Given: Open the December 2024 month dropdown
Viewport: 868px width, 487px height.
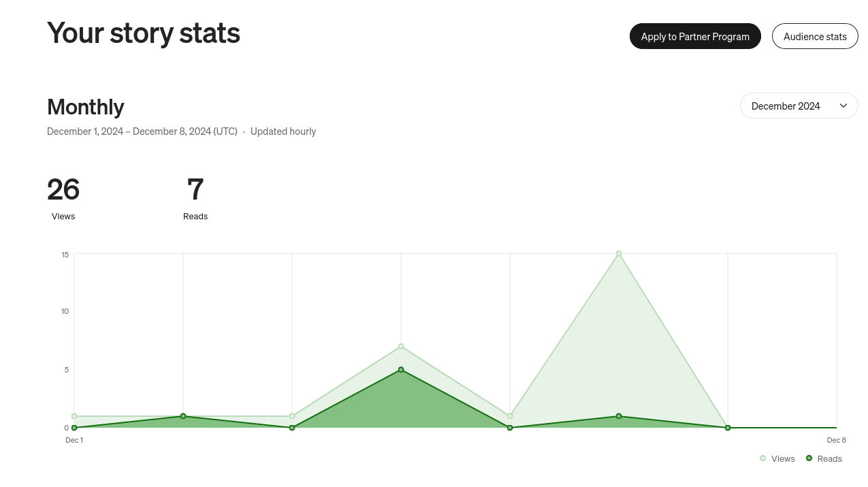Looking at the screenshot, I should pyautogui.click(x=799, y=106).
